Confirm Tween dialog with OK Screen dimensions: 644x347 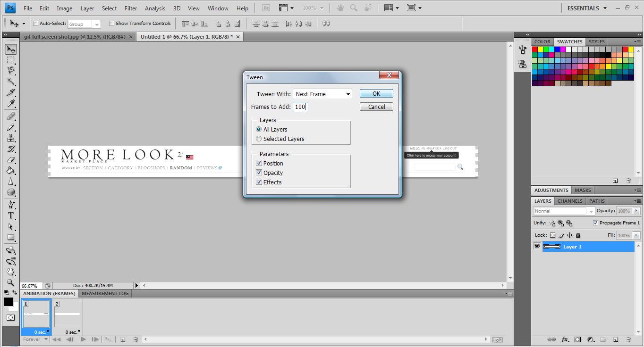tap(376, 94)
